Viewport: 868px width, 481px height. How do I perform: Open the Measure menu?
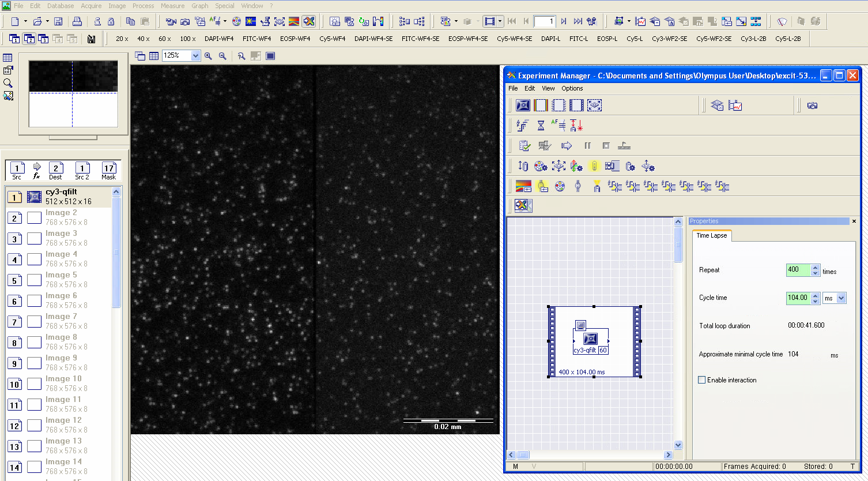coord(172,6)
